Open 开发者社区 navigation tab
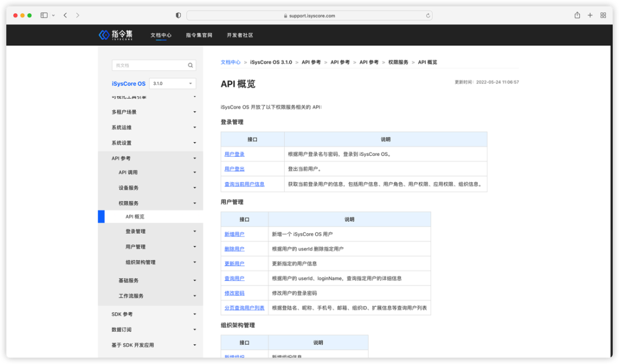 point(240,35)
